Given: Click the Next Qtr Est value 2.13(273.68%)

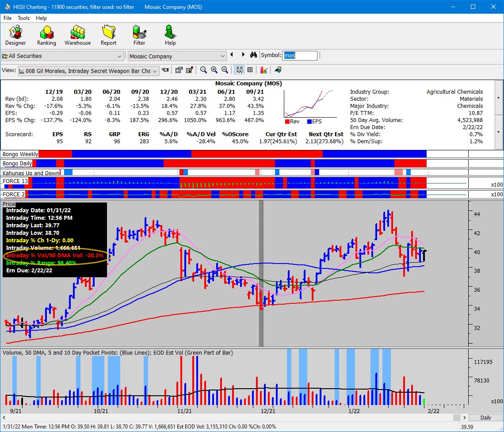Looking at the screenshot, I should tap(325, 141).
